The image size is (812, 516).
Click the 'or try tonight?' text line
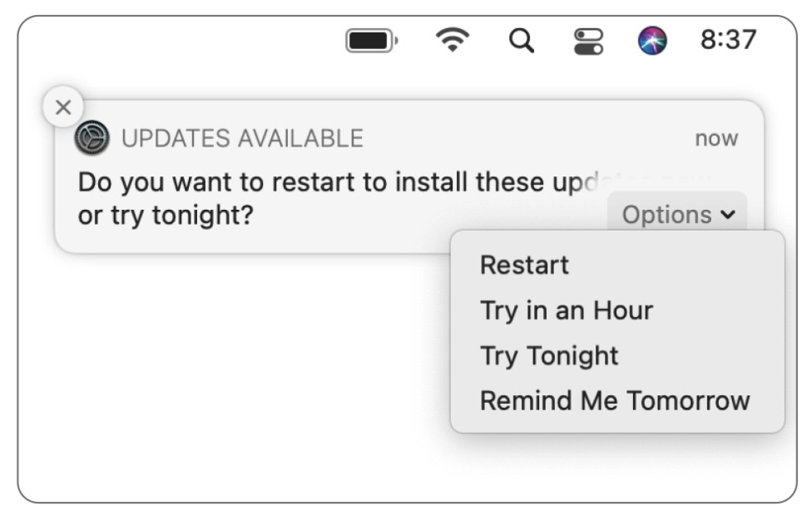pos(166,215)
